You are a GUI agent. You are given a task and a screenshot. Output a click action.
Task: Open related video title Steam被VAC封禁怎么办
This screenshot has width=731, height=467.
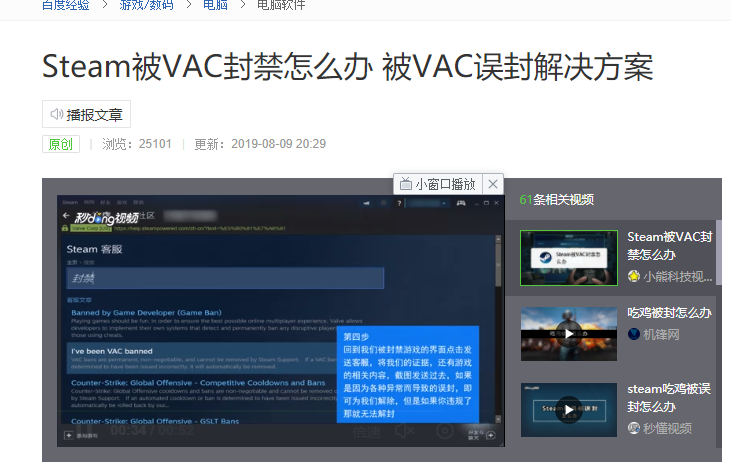pos(669,246)
